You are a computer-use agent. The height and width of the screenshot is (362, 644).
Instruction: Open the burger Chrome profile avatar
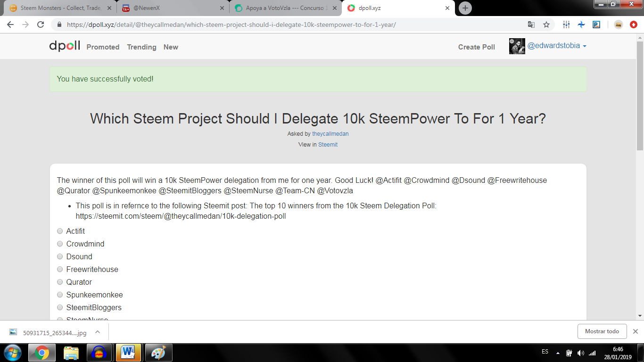(619, 25)
